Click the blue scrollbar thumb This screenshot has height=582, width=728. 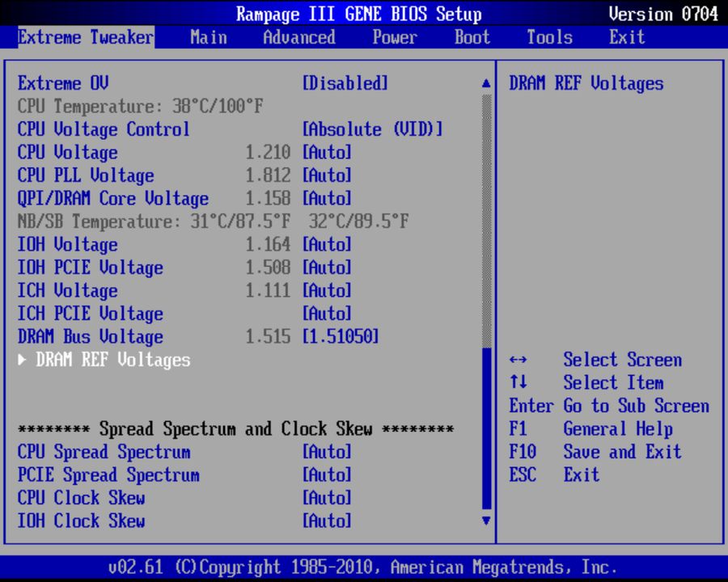coord(487,428)
